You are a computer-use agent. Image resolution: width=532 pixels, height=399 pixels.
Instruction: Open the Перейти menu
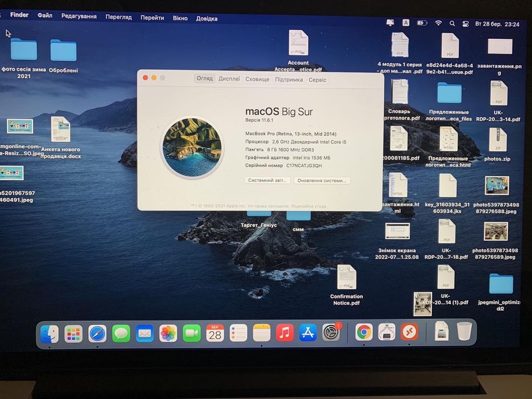pos(152,17)
